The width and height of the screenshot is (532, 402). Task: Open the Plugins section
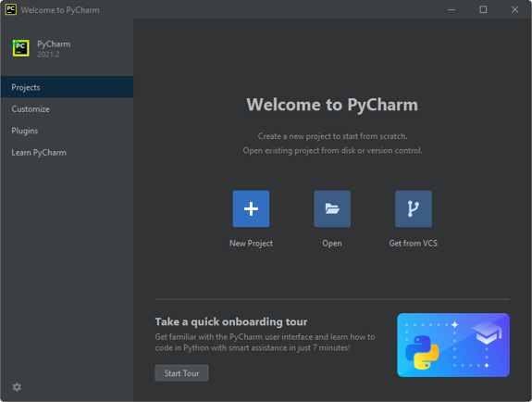coord(67,131)
